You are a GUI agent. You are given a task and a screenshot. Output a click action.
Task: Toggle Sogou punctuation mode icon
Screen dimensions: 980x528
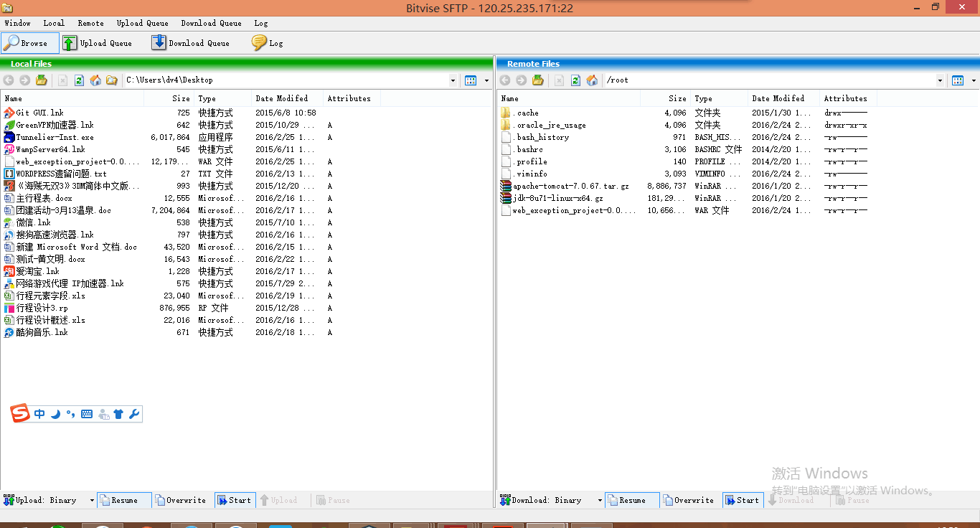click(70, 414)
